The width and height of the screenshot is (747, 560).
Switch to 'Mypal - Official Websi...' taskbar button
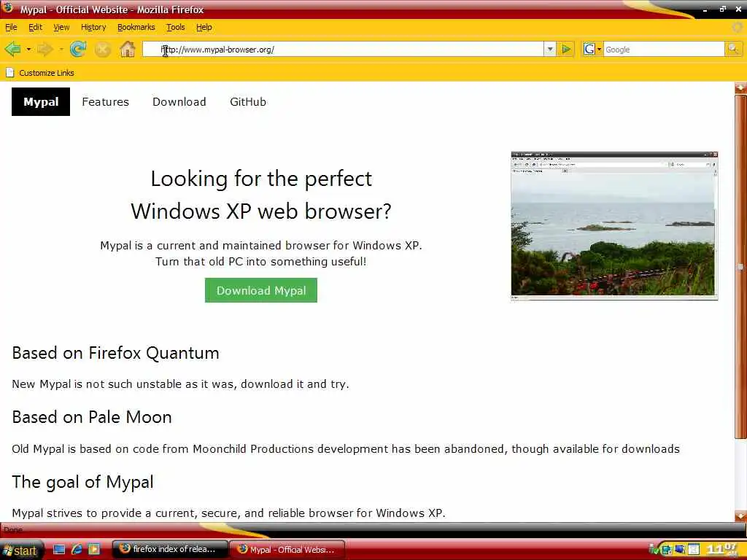coord(287,550)
